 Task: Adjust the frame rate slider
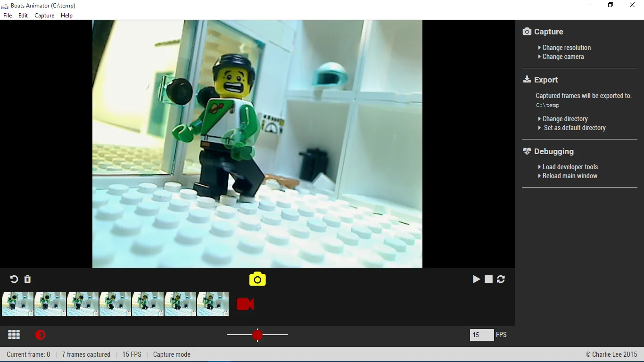[x=257, y=335]
